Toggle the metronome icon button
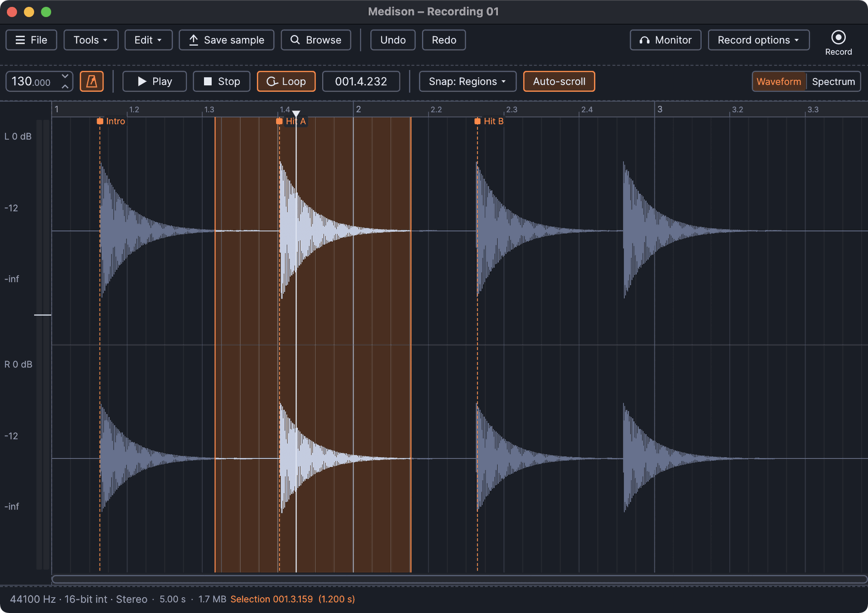Image resolution: width=868 pixels, height=613 pixels. [92, 81]
